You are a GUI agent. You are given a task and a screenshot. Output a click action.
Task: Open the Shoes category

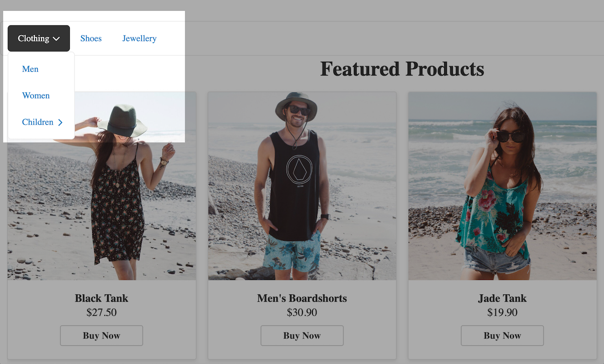91,38
